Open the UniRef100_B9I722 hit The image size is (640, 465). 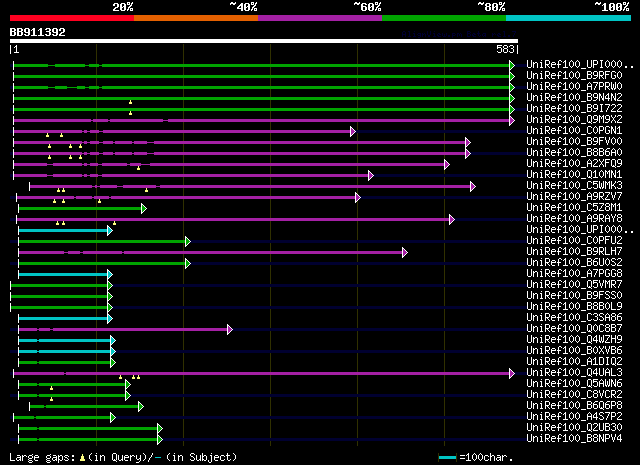(574, 109)
